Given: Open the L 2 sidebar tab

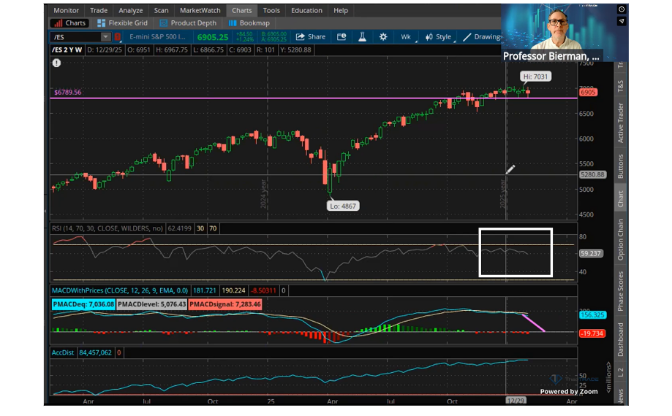Looking at the screenshot, I should pos(621,372).
